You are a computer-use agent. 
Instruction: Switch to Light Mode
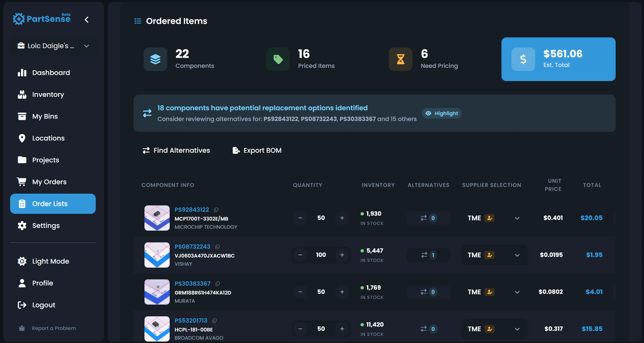pyautogui.click(x=53, y=261)
